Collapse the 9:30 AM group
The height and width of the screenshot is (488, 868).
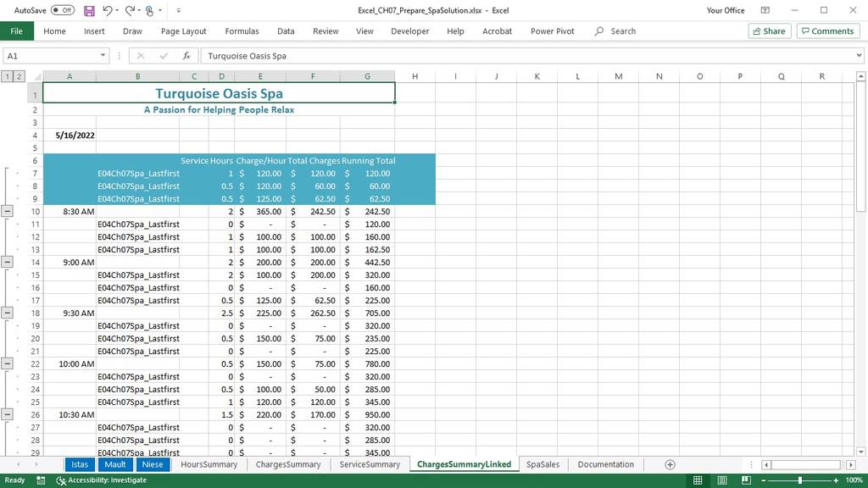[x=7, y=313]
